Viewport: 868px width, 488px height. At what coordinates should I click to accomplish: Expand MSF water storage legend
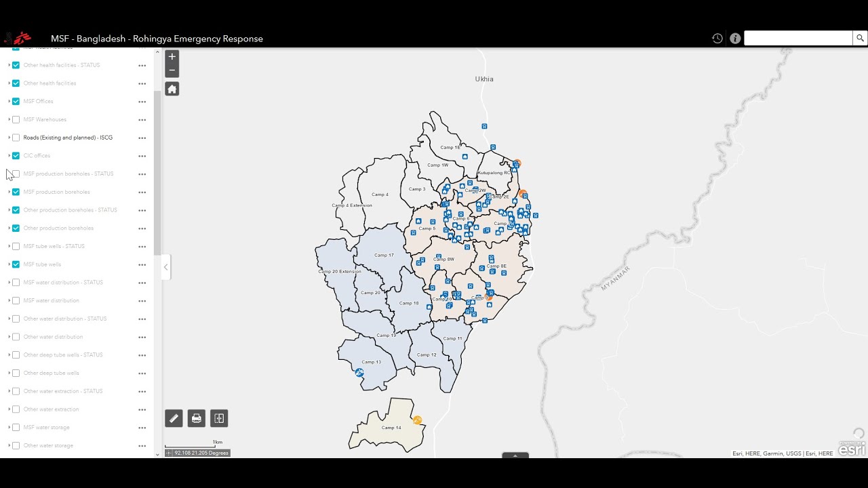pos(9,428)
